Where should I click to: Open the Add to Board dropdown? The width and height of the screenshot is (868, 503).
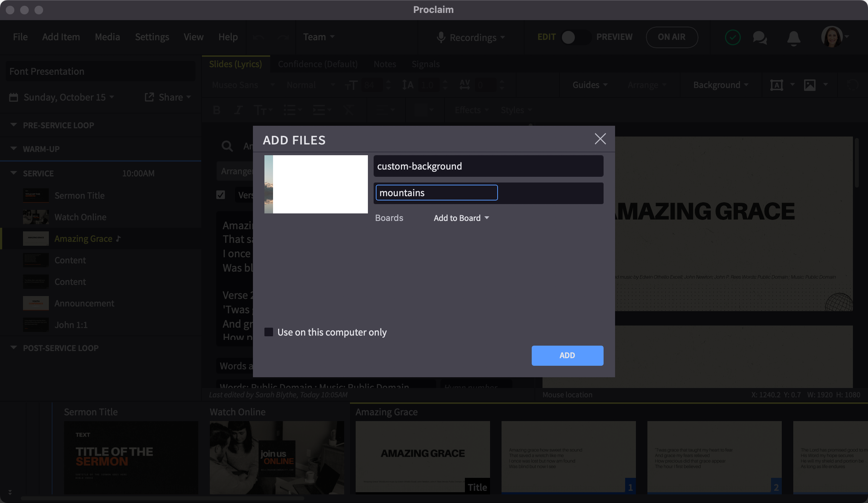461,218
